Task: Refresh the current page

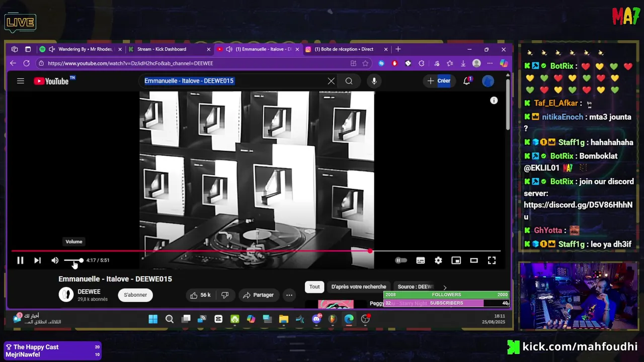Action: click(x=27, y=63)
